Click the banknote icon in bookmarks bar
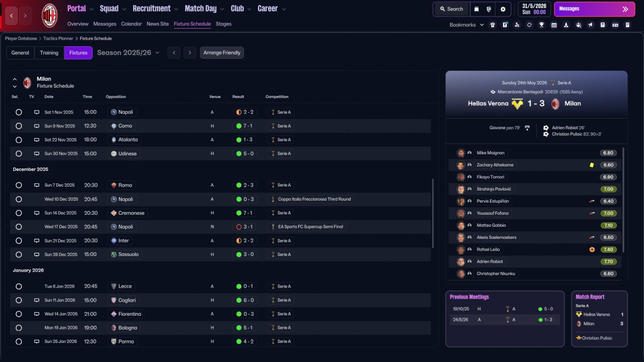The width and height of the screenshot is (644, 362). 615,25
